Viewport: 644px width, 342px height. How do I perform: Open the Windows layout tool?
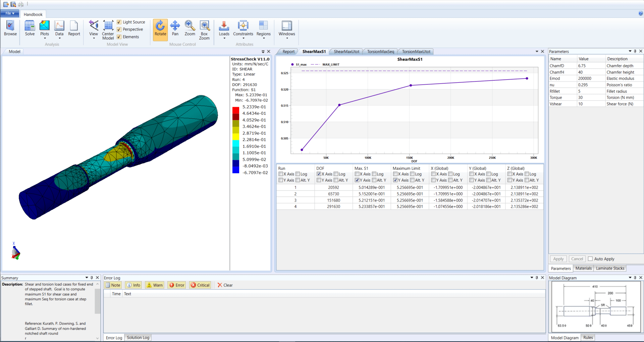pos(287,28)
